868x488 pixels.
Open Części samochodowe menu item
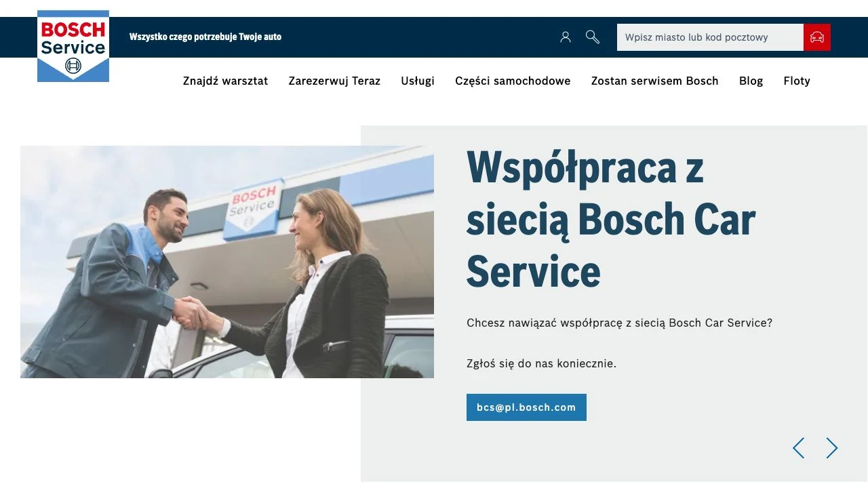[x=513, y=81]
